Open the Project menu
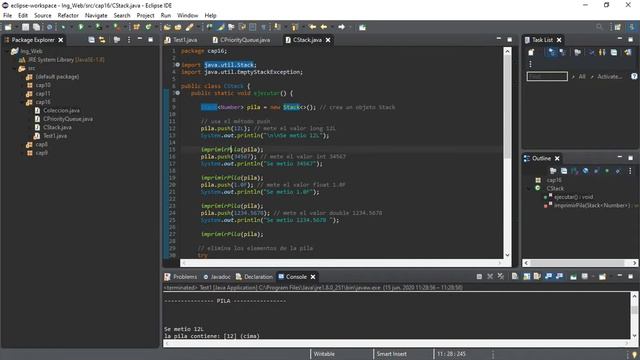 click(x=145, y=16)
